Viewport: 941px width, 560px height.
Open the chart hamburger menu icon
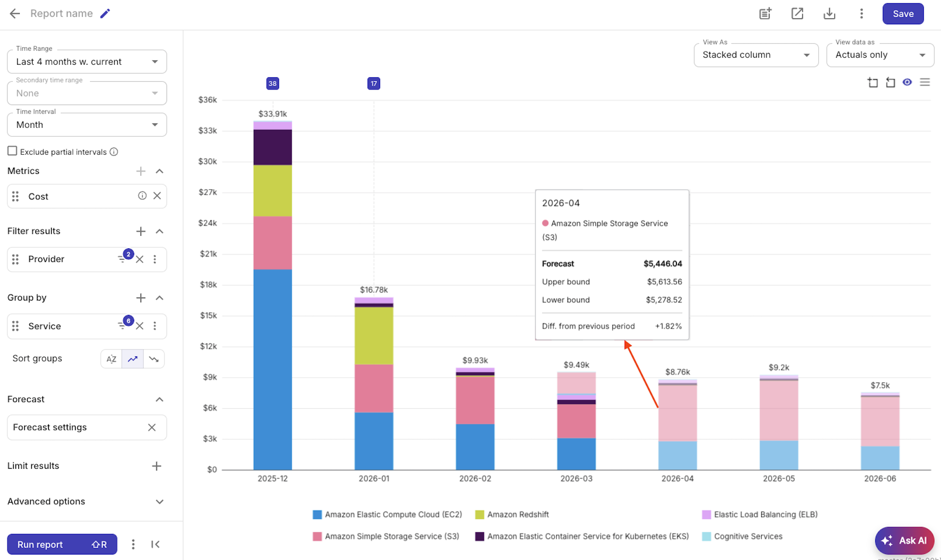925,82
